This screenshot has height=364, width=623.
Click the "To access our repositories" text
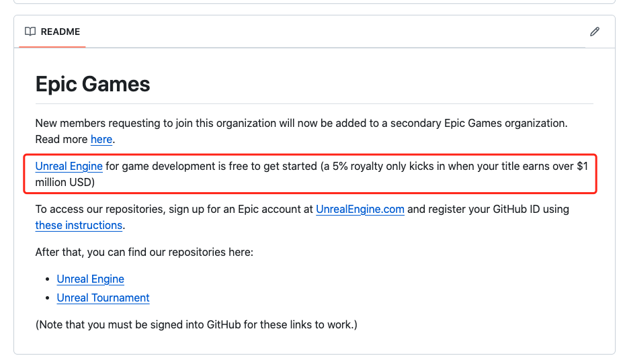click(x=101, y=209)
